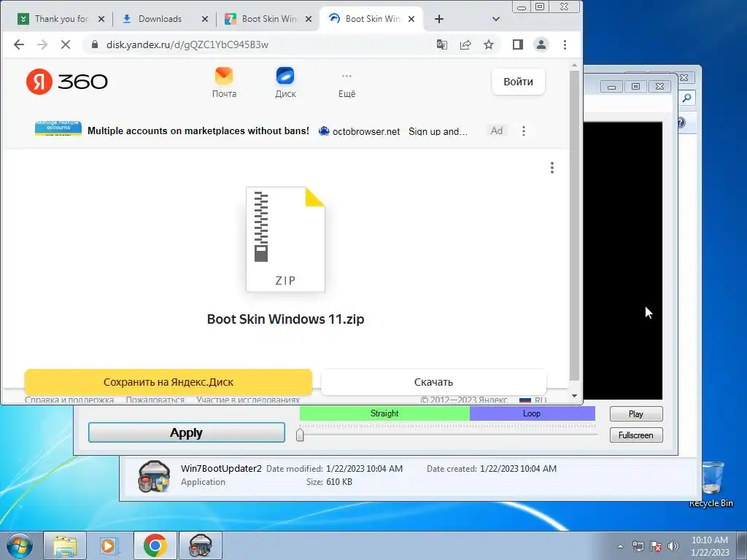Show hidden tray icons arrow
The image size is (747, 560).
(x=620, y=546)
